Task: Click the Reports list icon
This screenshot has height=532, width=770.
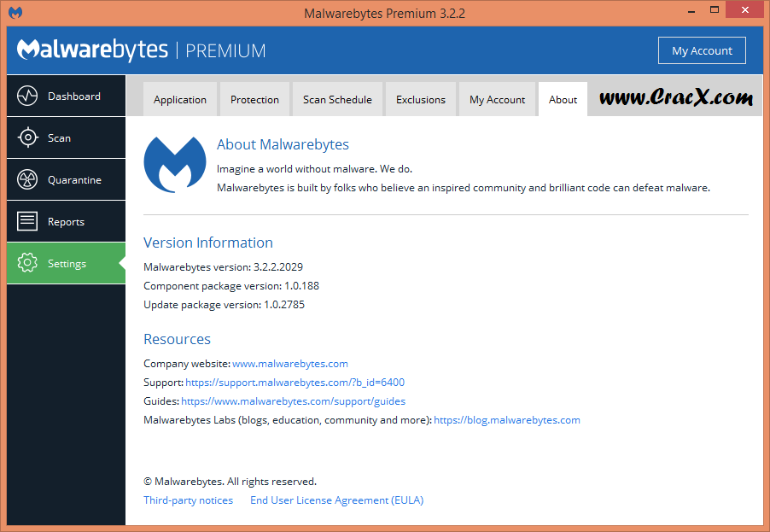Action: 27,221
